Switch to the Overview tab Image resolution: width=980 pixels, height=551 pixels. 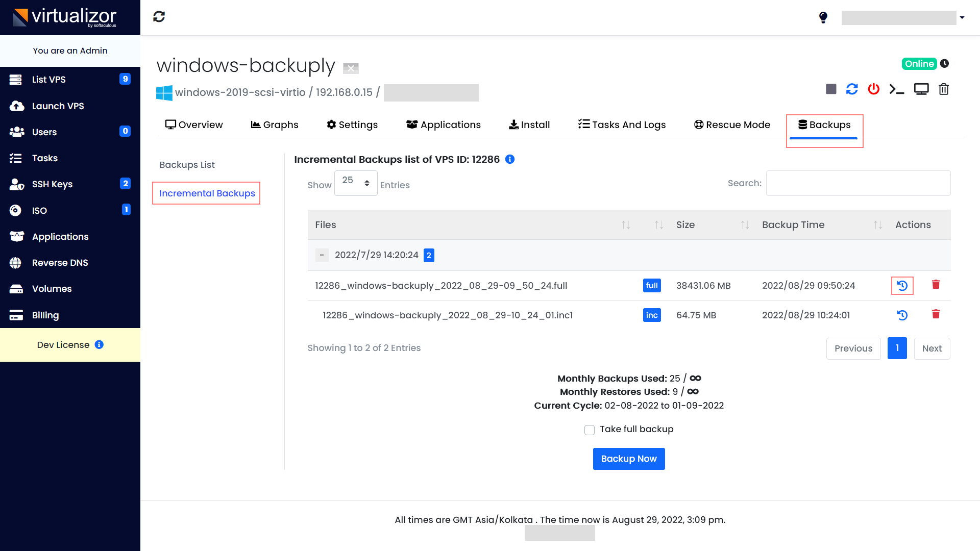[194, 124]
